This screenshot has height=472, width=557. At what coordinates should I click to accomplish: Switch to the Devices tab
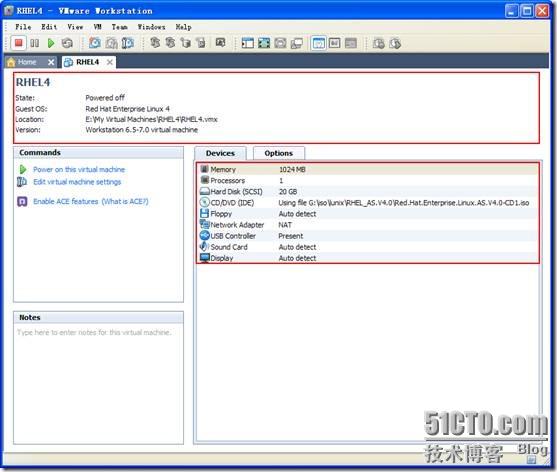(220, 153)
